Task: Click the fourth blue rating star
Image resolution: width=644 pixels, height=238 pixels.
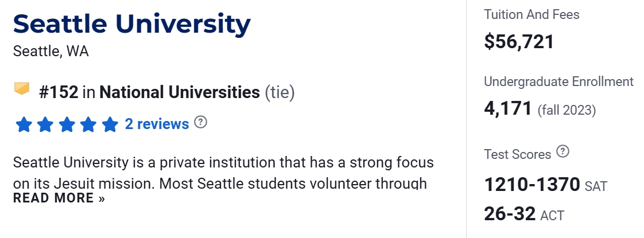Action: tap(88, 124)
